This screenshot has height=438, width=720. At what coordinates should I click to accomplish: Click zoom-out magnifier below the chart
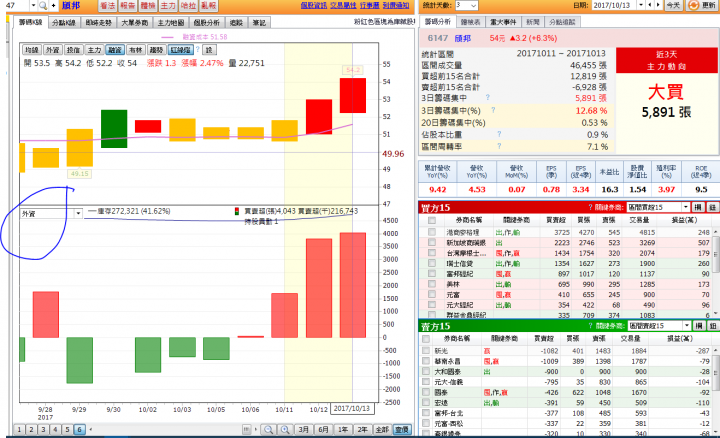click(269, 430)
